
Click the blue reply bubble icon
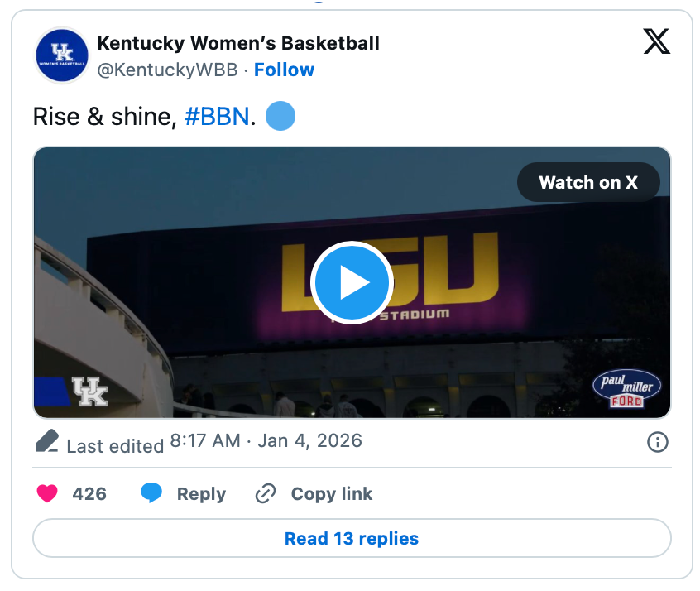tap(151, 494)
